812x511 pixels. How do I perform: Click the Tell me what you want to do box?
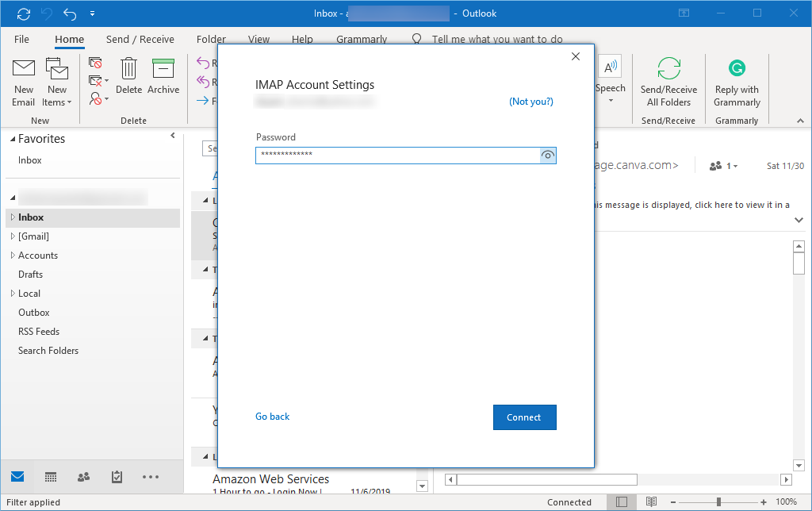tap(496, 40)
